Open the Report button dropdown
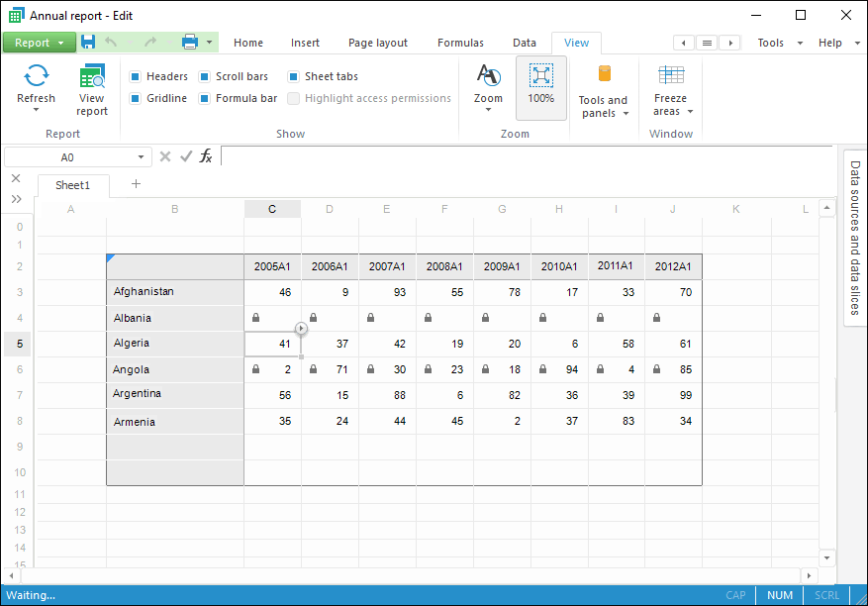 [61, 43]
